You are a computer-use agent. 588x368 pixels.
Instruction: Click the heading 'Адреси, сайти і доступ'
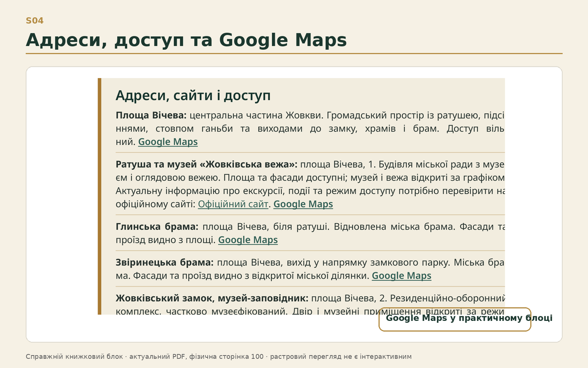click(193, 95)
